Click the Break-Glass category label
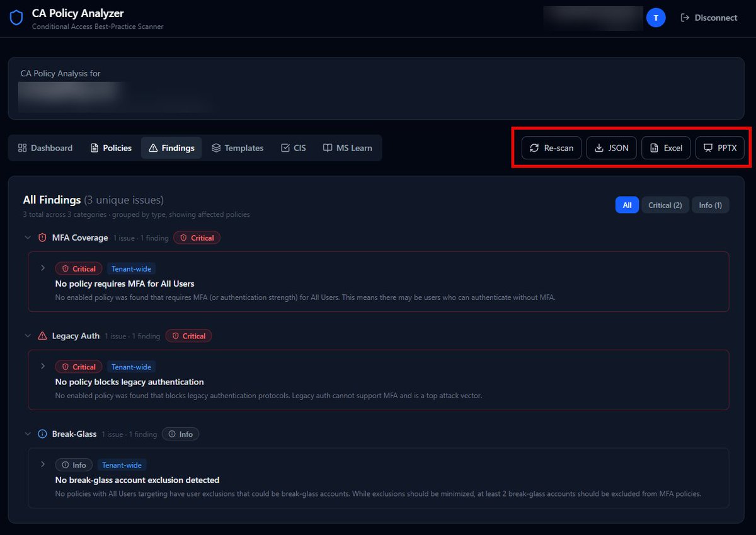Image resolution: width=756 pixels, height=535 pixels. pyautogui.click(x=74, y=434)
